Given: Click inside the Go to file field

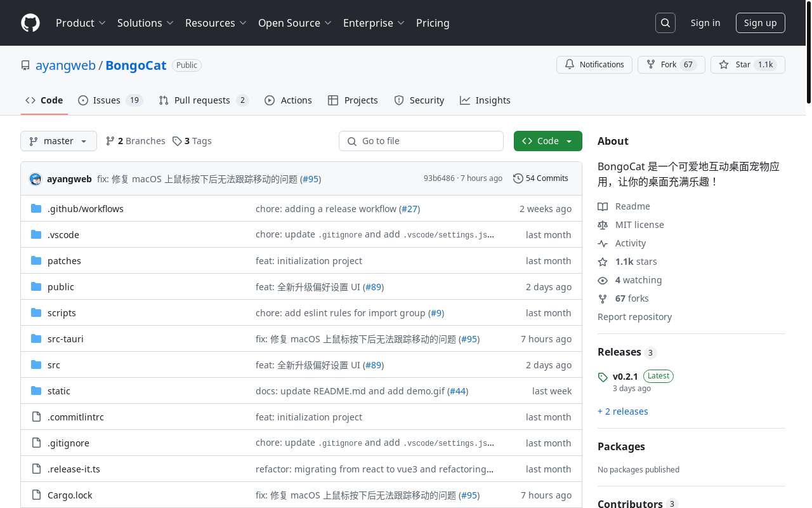Looking at the screenshot, I should click(x=421, y=141).
